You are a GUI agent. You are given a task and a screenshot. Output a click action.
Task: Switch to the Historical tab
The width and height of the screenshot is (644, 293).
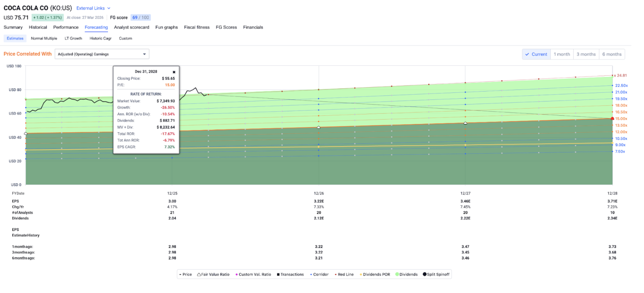(x=38, y=27)
